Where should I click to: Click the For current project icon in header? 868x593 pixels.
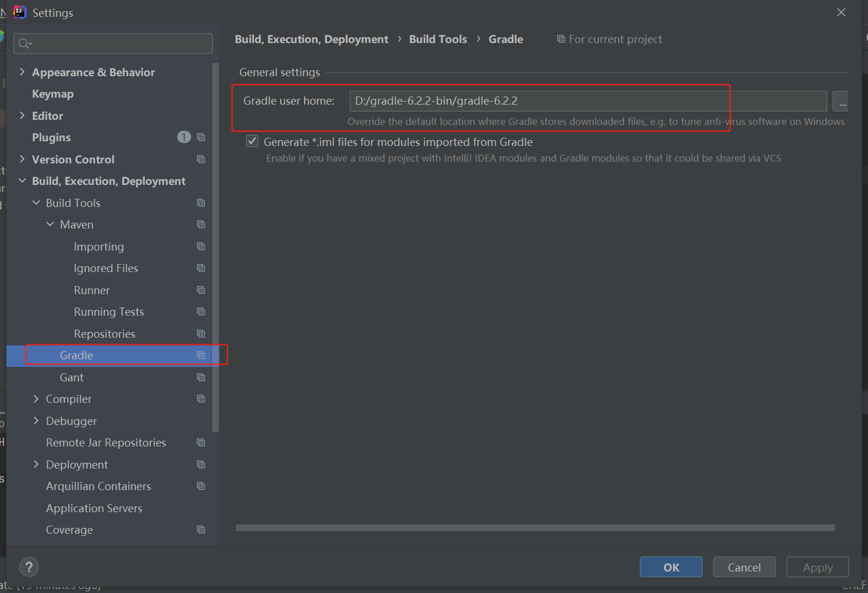pyautogui.click(x=561, y=39)
